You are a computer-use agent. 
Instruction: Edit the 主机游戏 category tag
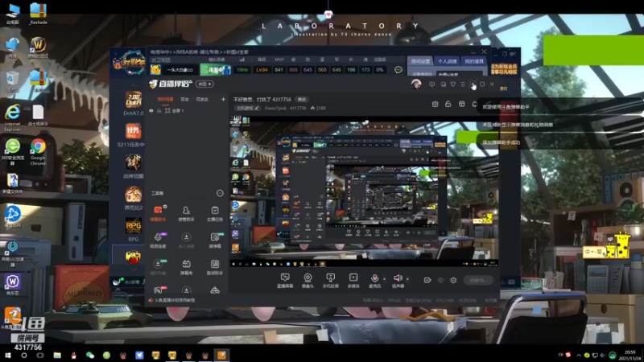click(247, 108)
